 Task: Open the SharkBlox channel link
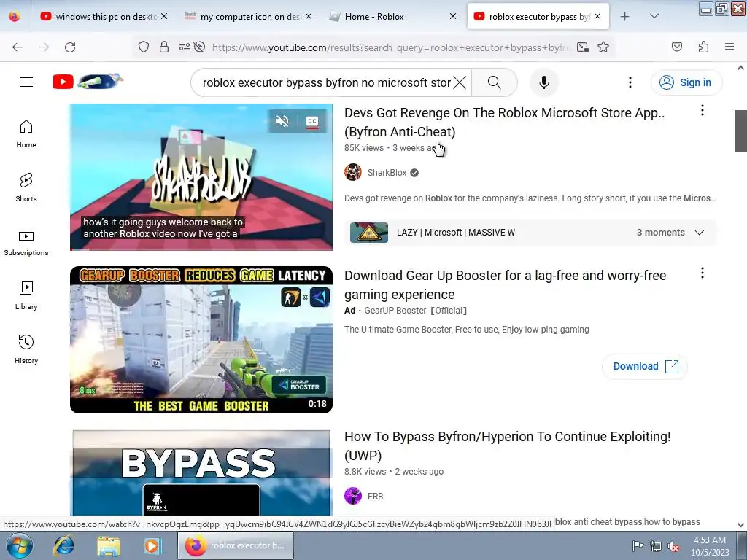click(387, 172)
